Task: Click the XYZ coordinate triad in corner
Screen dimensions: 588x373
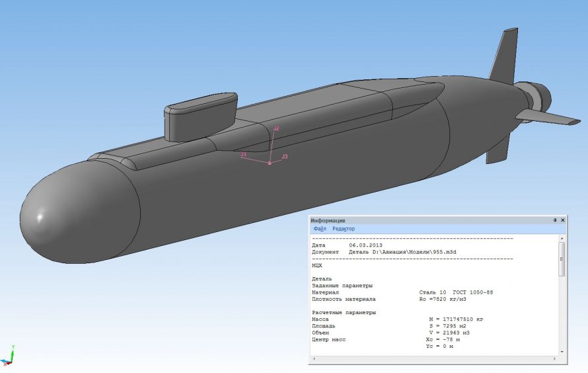Action: pos(8,356)
